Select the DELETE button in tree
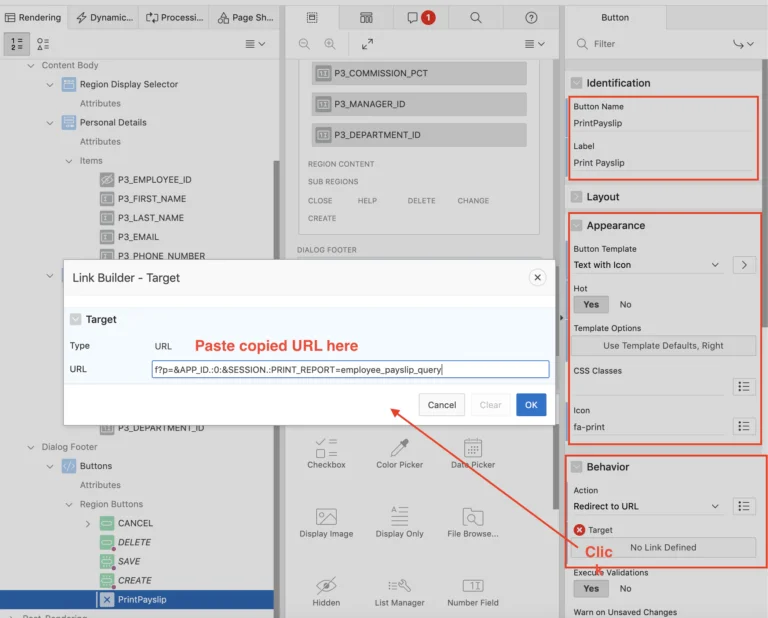Screen dimensions: 768x618 pyautogui.click(x=134, y=543)
